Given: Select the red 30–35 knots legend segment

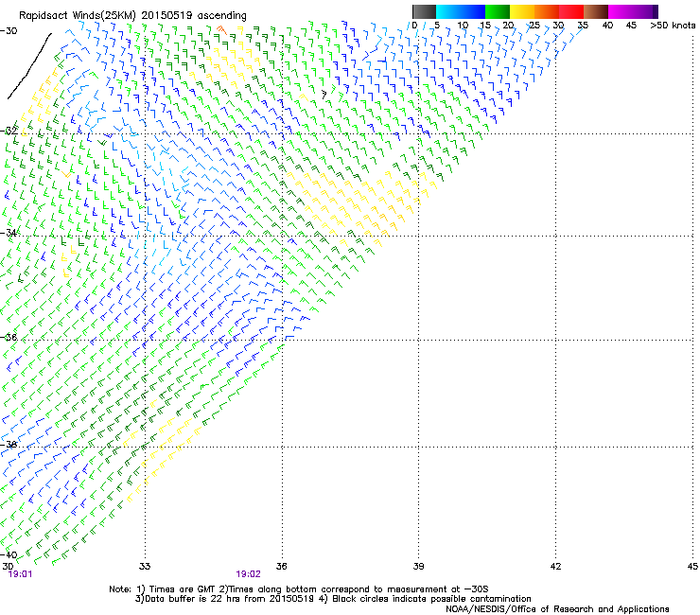Looking at the screenshot, I should point(571,11).
